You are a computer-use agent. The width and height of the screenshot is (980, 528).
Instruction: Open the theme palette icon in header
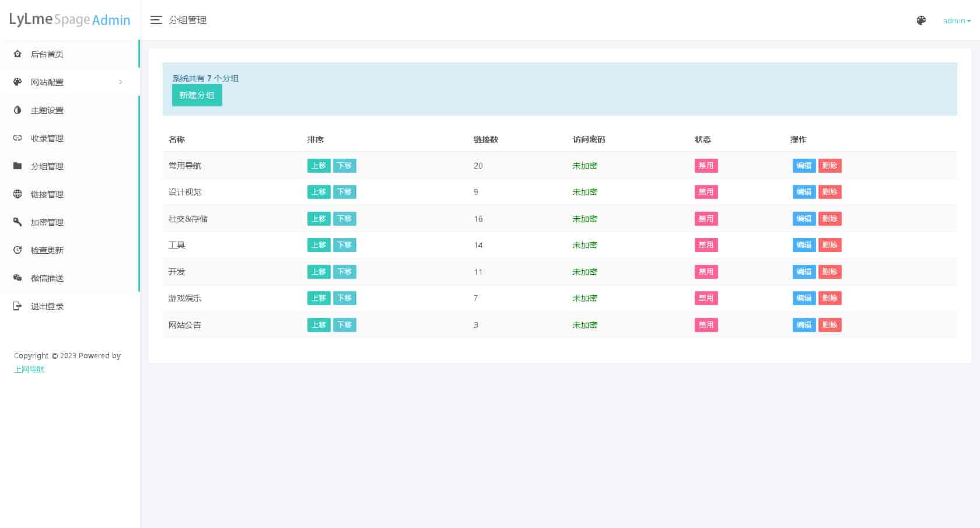point(921,20)
